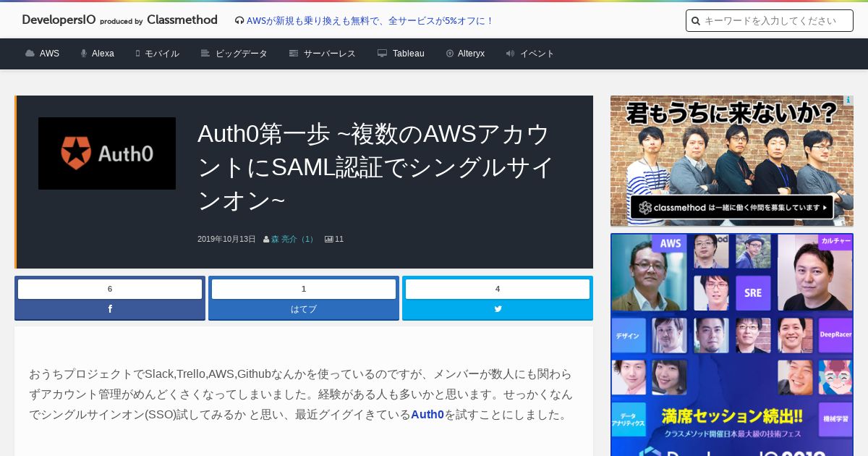Click the Facebook share count 6
Screen dimensions: 868x456
tap(110, 289)
